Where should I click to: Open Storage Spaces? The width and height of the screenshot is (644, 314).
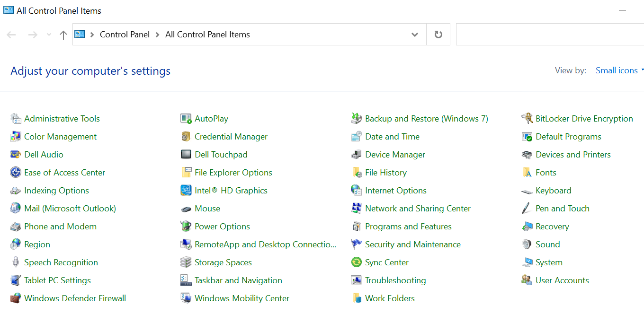pyautogui.click(x=223, y=262)
